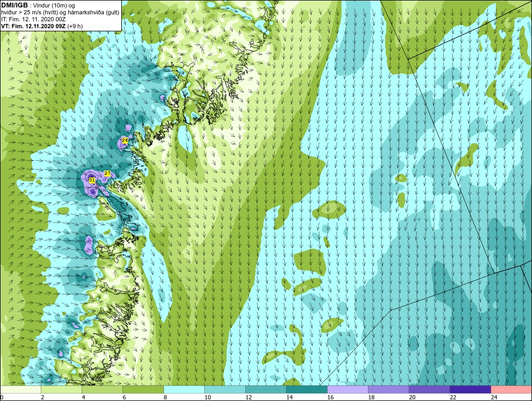
Task: Click the 'VT: Fim. 12.11.2020 09Z (+9 h)' line
Action: click(42, 26)
